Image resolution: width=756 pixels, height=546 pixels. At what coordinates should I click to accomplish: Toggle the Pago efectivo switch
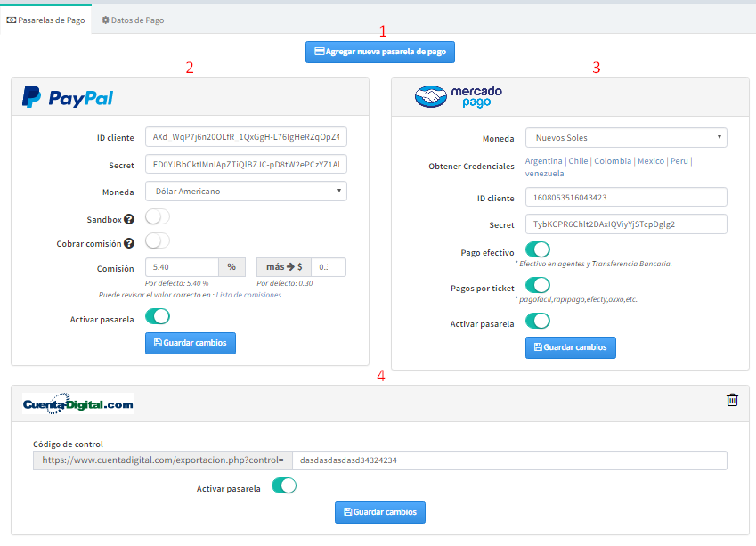pyautogui.click(x=538, y=249)
